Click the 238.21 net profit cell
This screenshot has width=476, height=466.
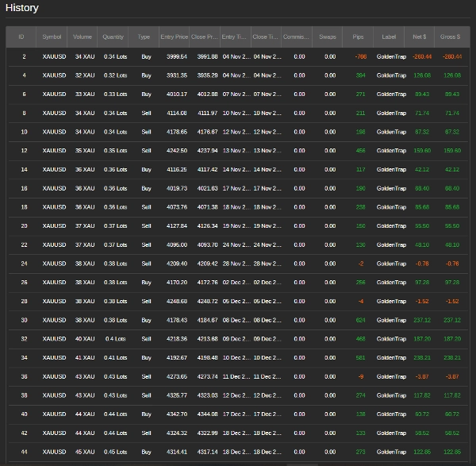pyautogui.click(x=422, y=358)
